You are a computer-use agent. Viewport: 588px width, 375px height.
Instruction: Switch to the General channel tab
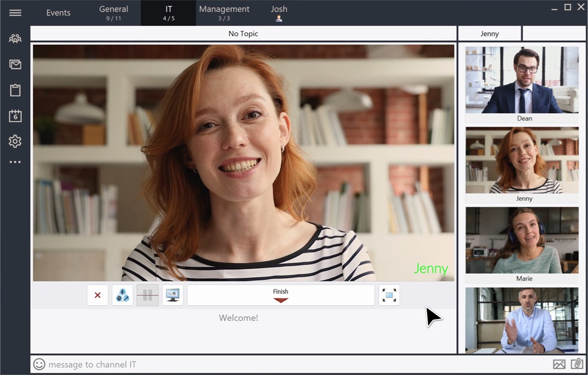114,13
